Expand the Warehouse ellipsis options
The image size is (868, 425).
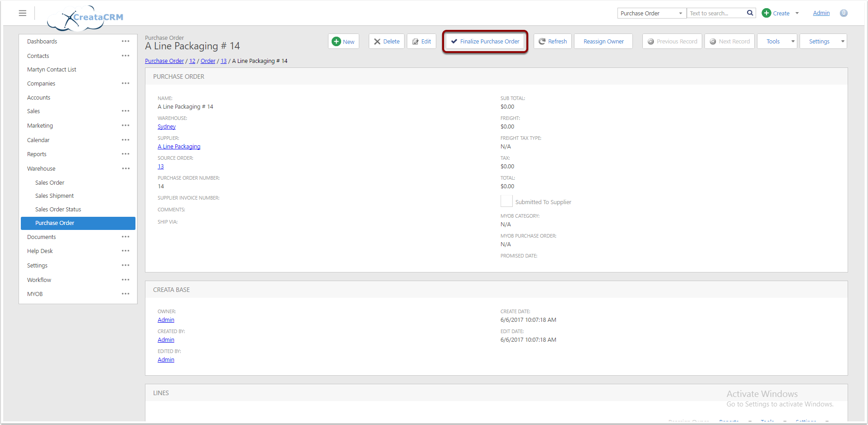point(125,168)
